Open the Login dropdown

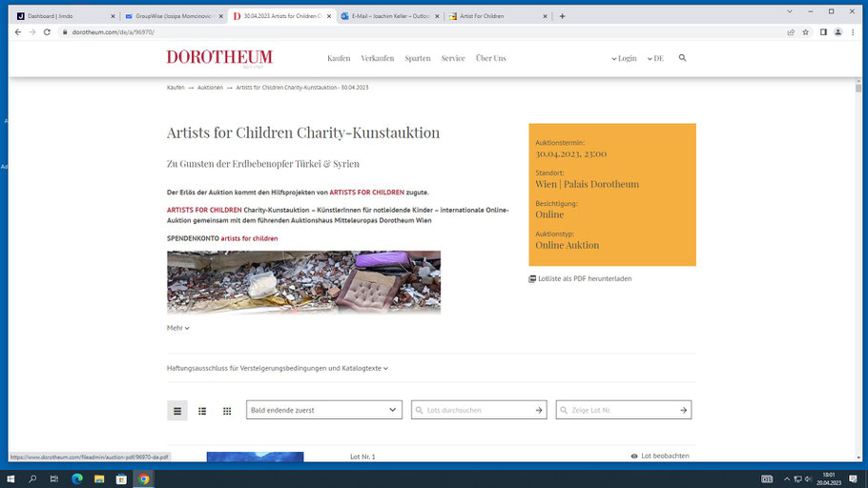624,58
